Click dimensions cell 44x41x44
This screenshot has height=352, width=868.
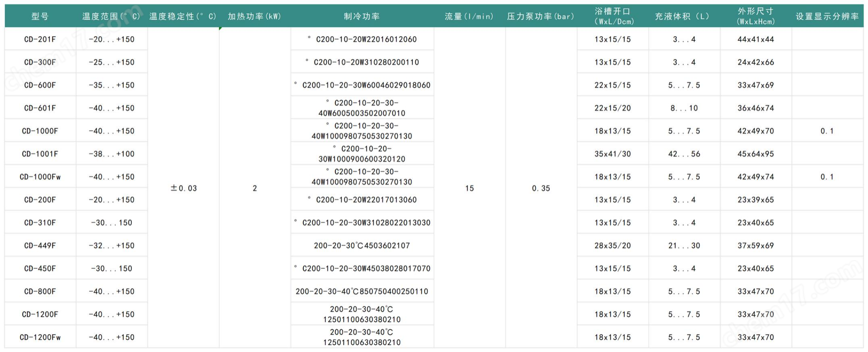click(x=756, y=39)
